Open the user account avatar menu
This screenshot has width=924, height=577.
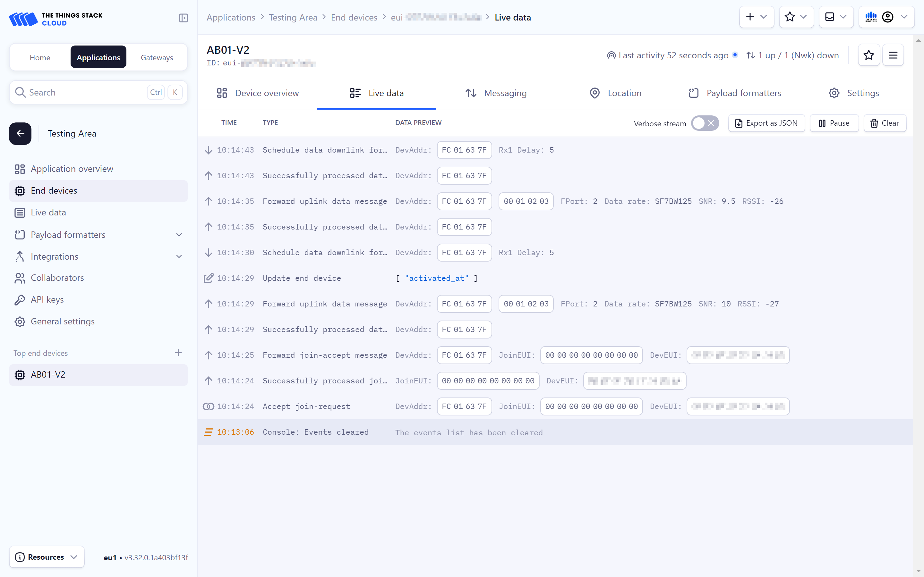(888, 17)
